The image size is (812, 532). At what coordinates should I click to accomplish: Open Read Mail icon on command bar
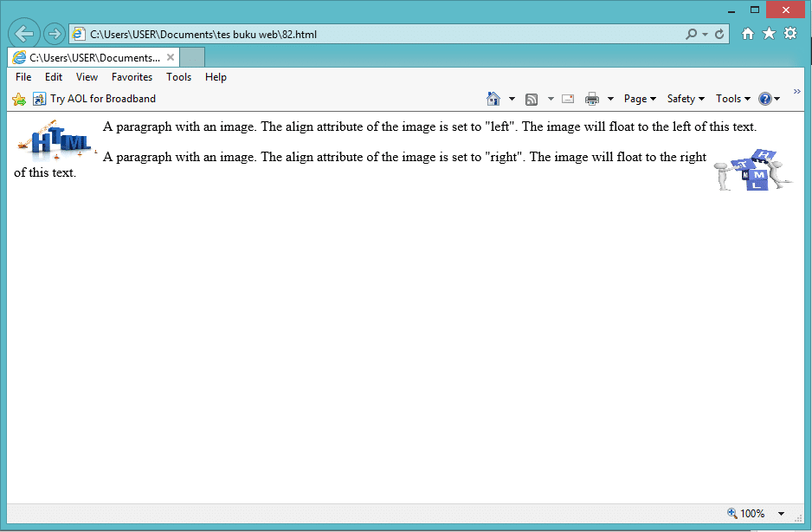[567, 99]
